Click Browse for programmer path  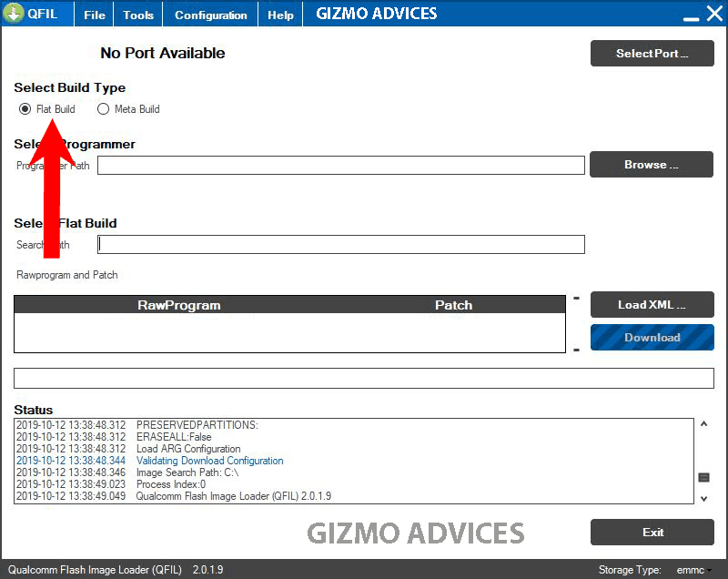[x=652, y=165]
